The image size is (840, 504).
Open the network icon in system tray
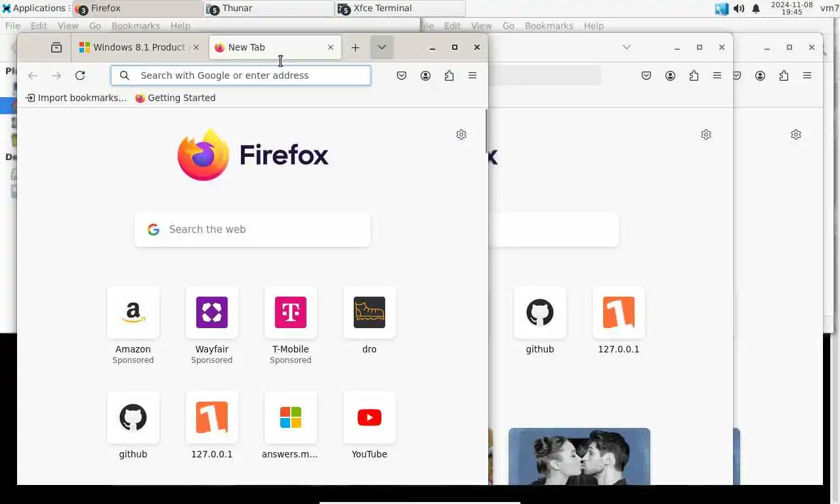click(722, 9)
